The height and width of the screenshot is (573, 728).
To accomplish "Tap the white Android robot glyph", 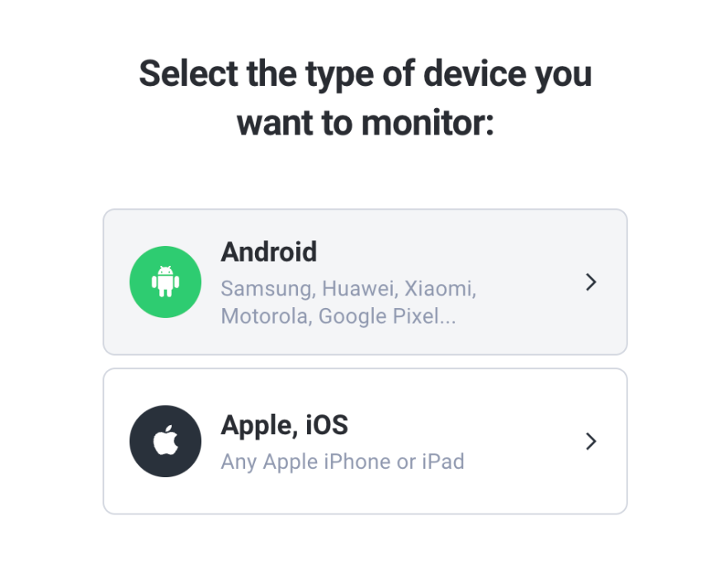I will click(165, 282).
